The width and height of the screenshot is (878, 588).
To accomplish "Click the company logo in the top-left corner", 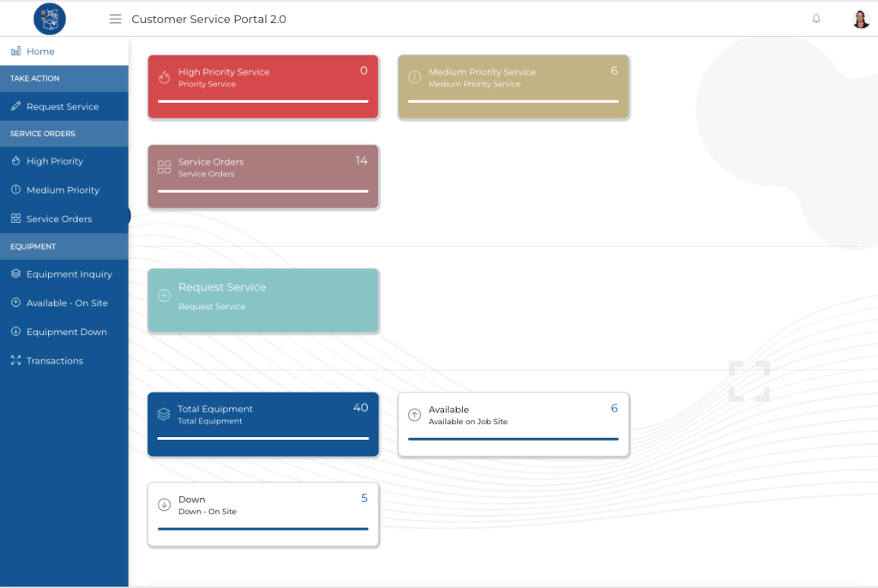I will 49,18.
